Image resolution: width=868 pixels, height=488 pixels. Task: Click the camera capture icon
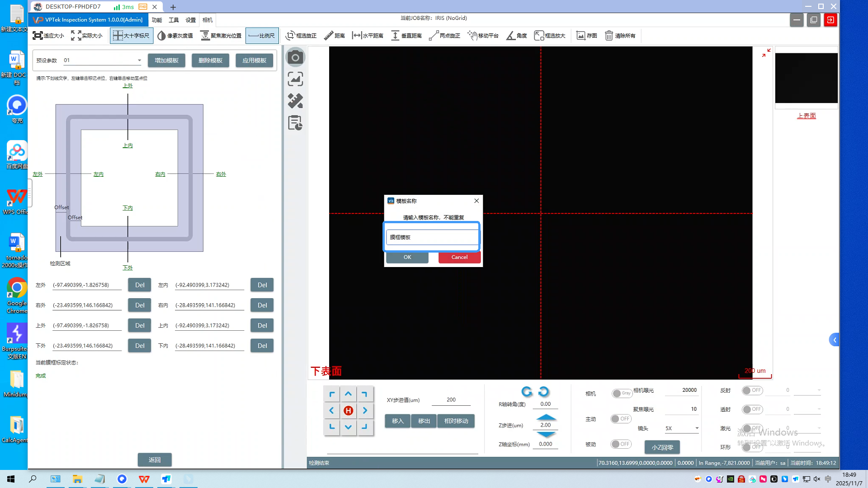[295, 57]
